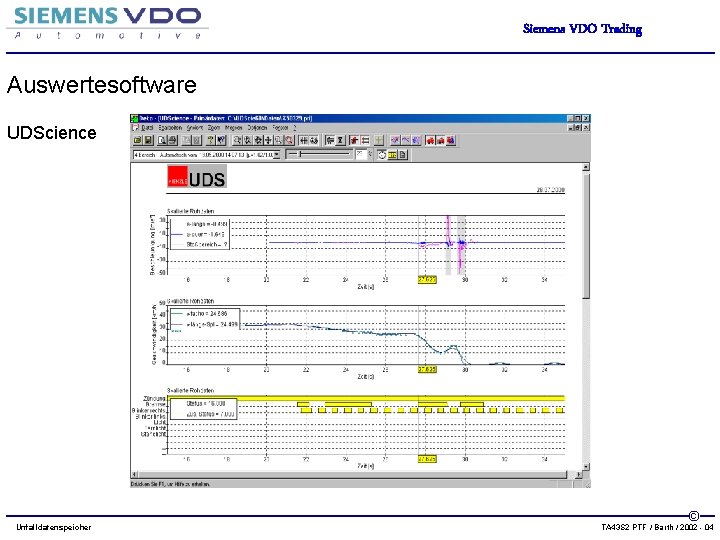Open the Messen menu
This screenshot has height=540, width=720.
pyautogui.click(x=233, y=128)
